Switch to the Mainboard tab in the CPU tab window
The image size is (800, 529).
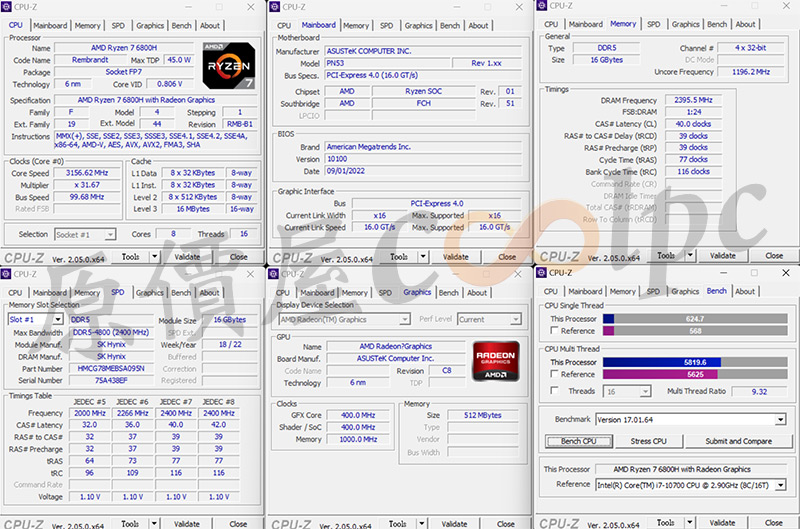pos(50,26)
